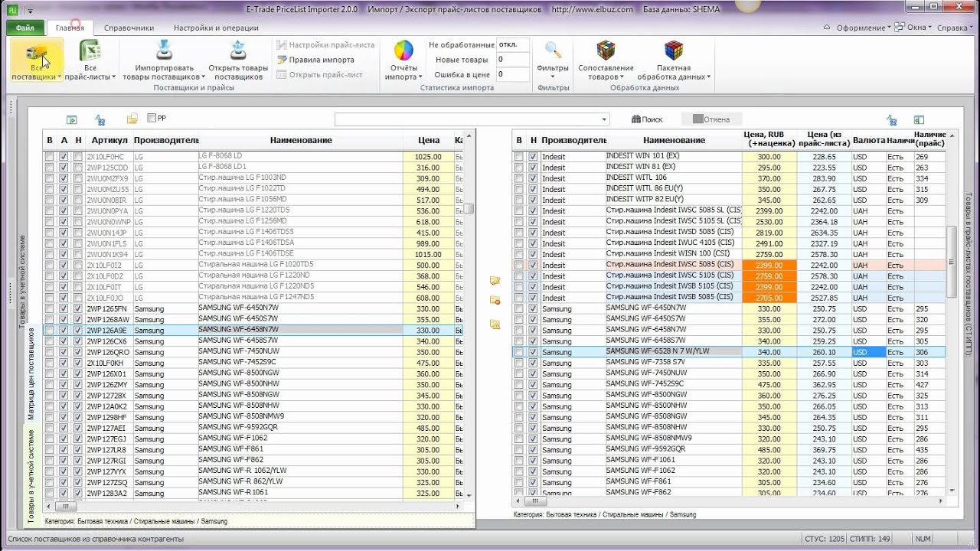Click the sort icon in left panel toolbar

[100, 119]
